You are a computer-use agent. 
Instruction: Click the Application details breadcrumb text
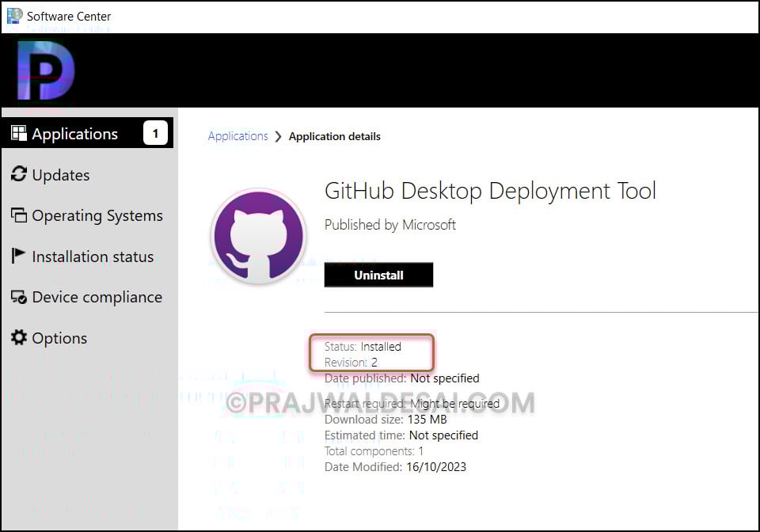(334, 137)
